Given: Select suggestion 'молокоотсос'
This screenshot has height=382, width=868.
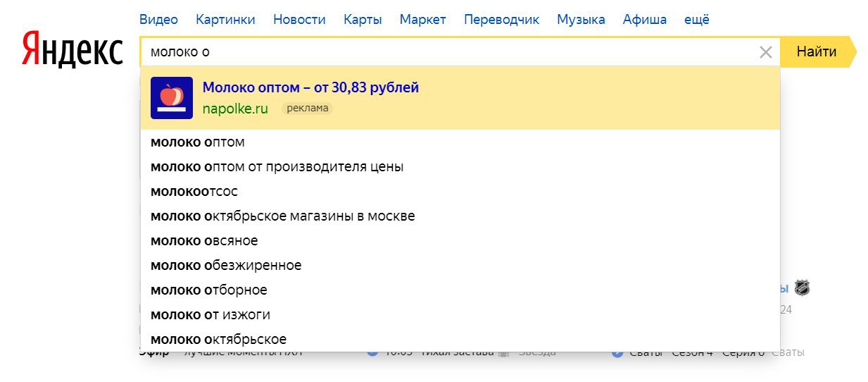Looking at the screenshot, I should pyautogui.click(x=460, y=192).
